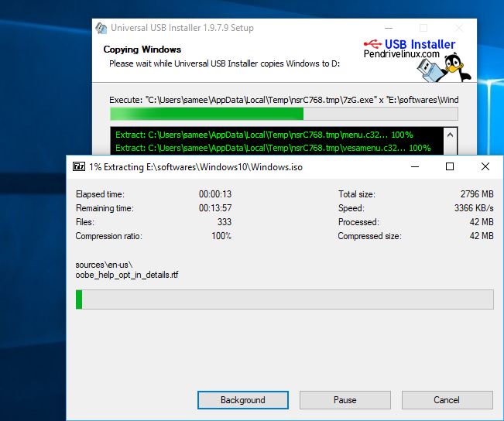Maximize the 7-Zip extracting window
The image size is (504, 421).
tap(450, 166)
